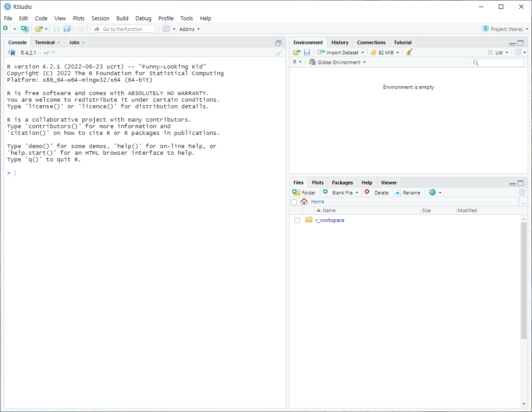Switch to the Packages tab

point(343,183)
